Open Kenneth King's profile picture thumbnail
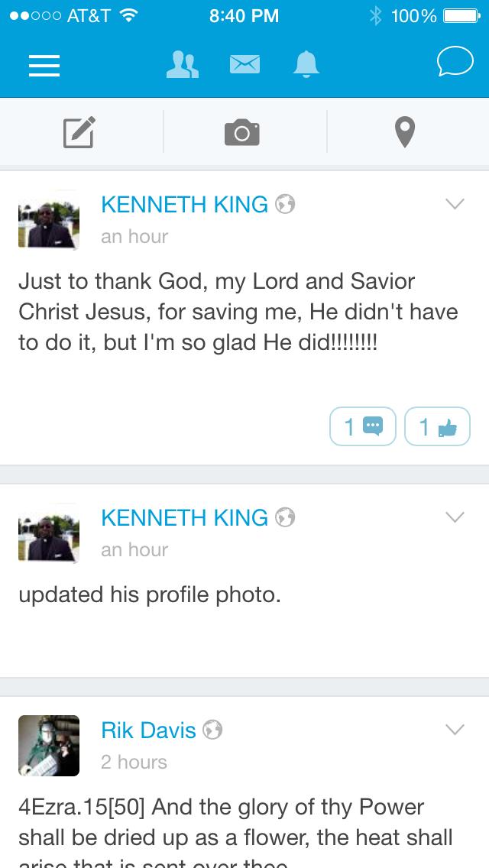The height and width of the screenshot is (868, 489). click(48, 220)
